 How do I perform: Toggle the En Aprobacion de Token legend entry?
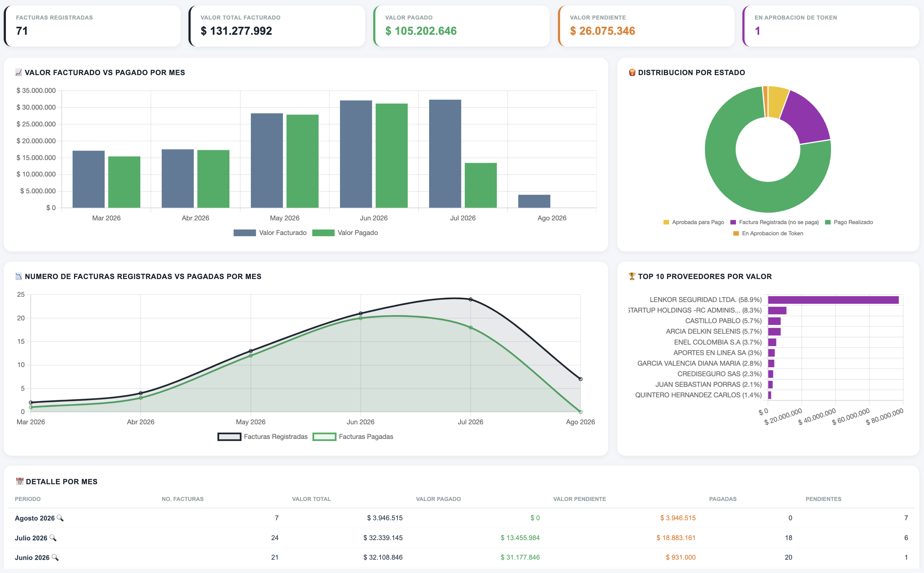point(768,233)
